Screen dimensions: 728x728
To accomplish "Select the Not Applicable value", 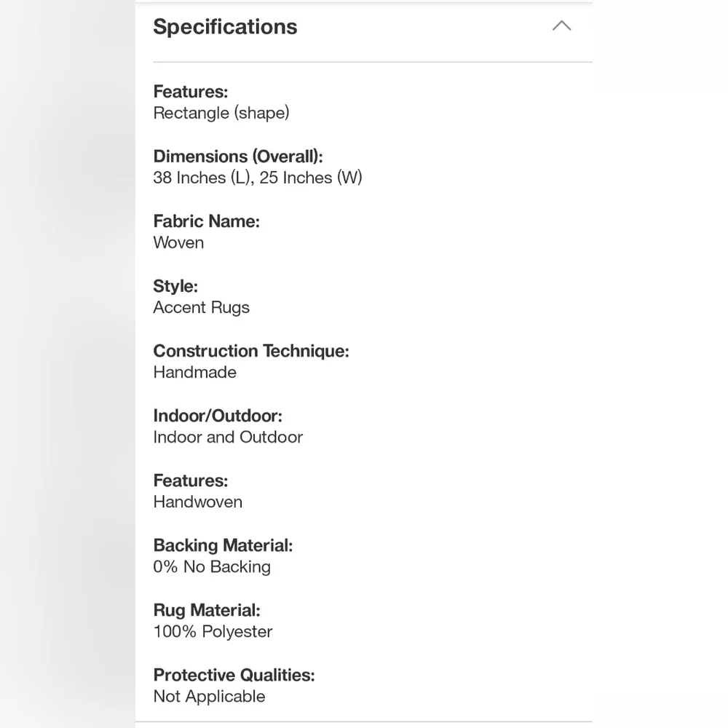I will [x=210, y=697].
